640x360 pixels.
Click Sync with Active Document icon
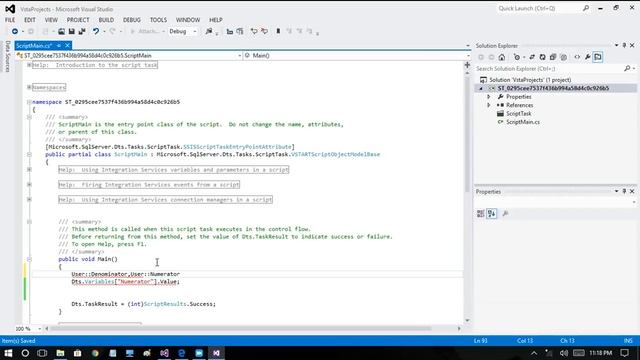click(x=532, y=57)
